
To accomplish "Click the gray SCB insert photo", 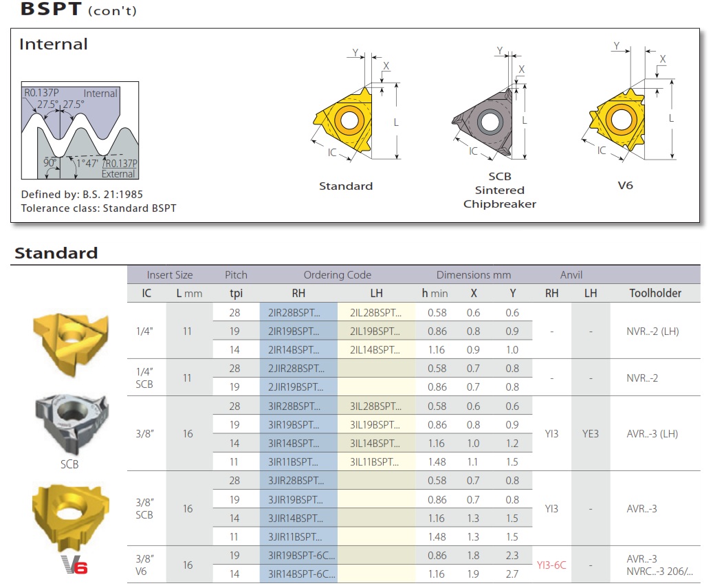I will pos(72,424).
